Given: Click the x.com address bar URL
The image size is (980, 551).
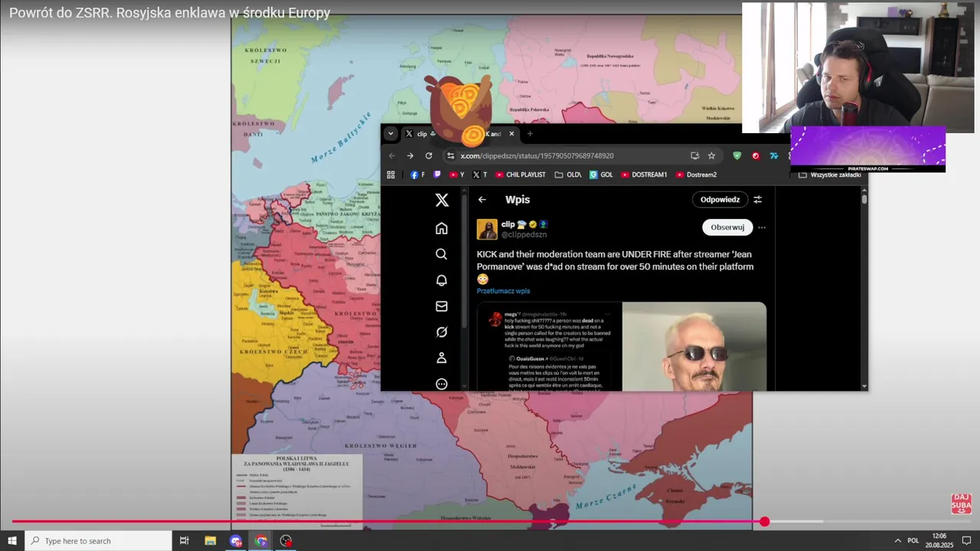Looking at the screenshot, I should click(537, 155).
